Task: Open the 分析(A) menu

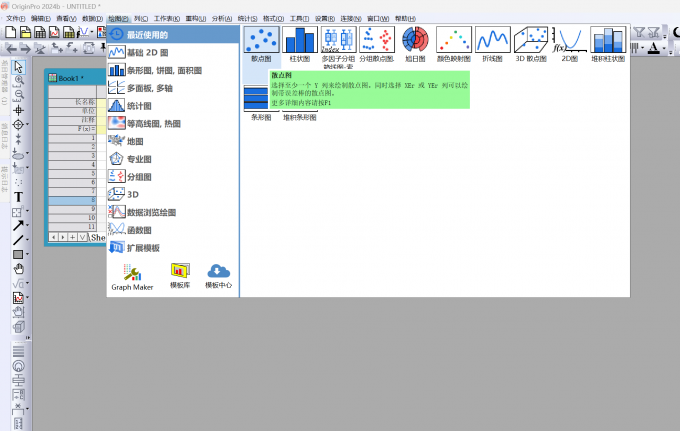Action: pyautogui.click(x=222, y=18)
